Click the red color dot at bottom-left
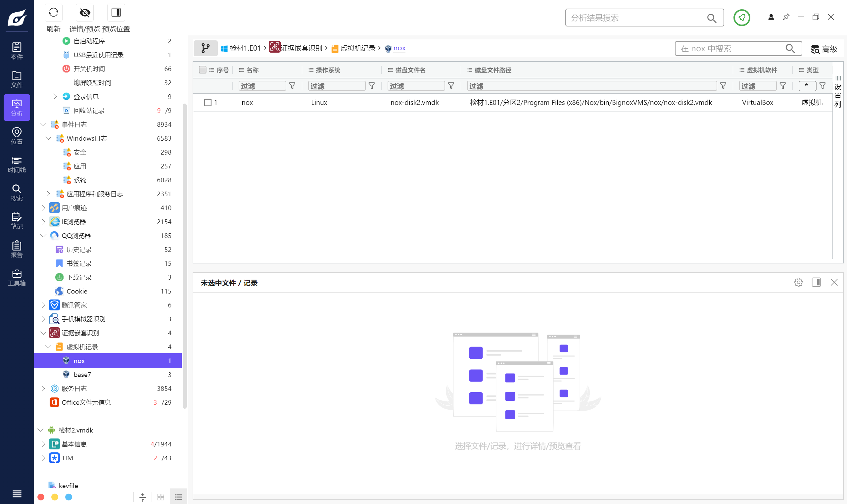847x504 pixels. pos(41,497)
